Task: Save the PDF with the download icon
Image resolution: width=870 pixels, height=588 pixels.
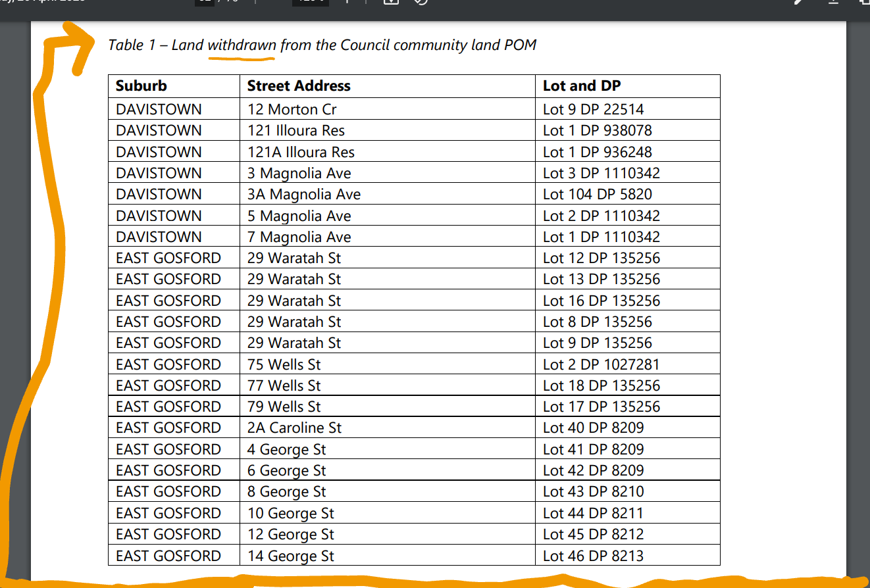Action: click(x=832, y=3)
